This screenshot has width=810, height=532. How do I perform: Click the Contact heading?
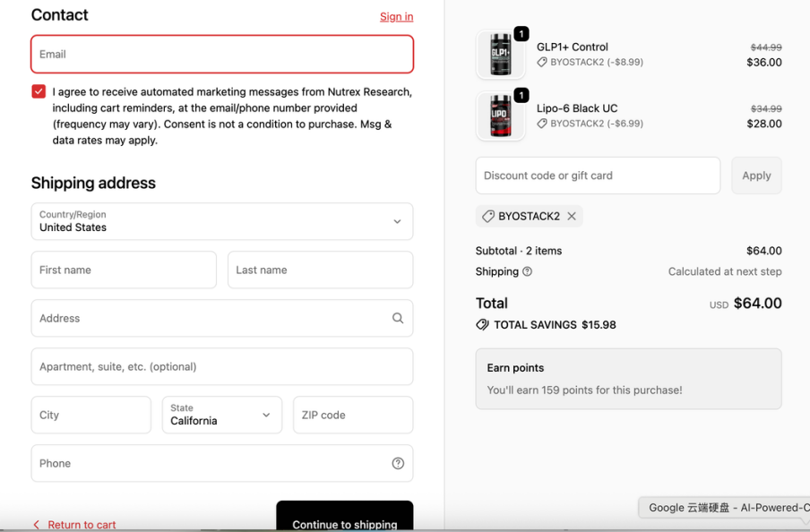click(59, 15)
